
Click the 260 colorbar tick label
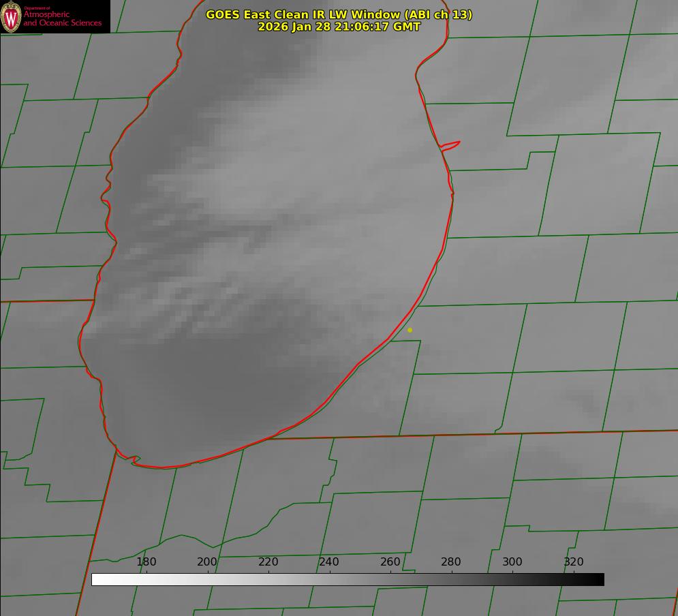pos(390,562)
